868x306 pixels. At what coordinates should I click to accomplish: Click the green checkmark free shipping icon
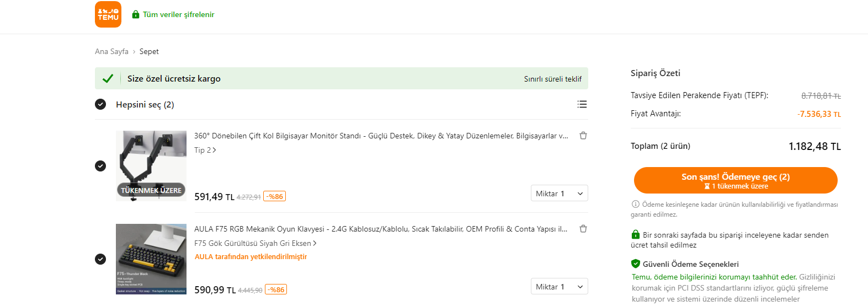[108, 79]
